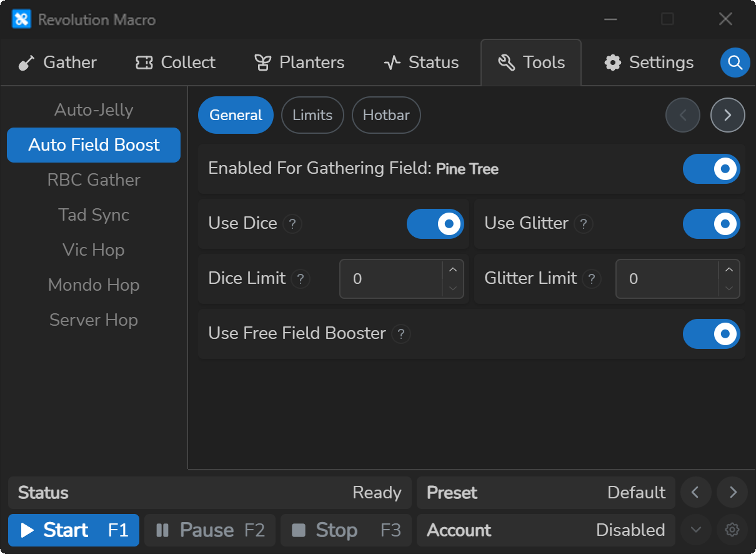Go to previous sub-tab page arrow
The image size is (756, 554).
[x=683, y=115]
